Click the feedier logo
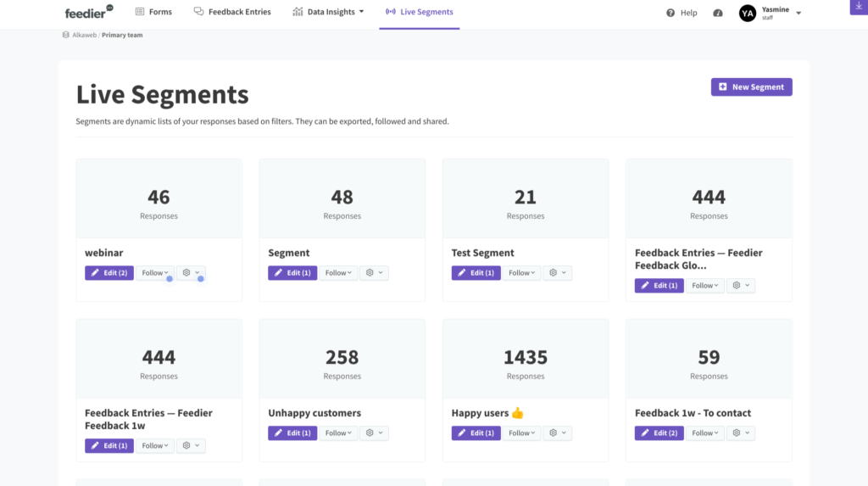 (x=89, y=12)
